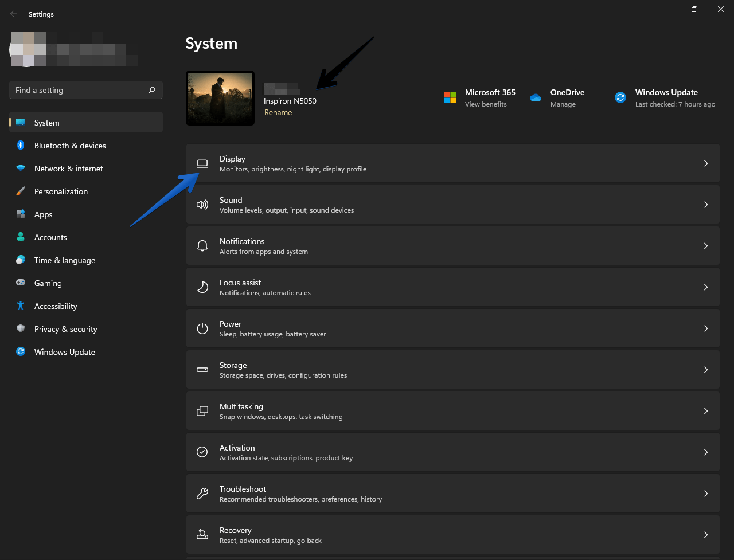734x560 pixels.
Task: Expand the Storage row chevron
Action: (x=706, y=370)
